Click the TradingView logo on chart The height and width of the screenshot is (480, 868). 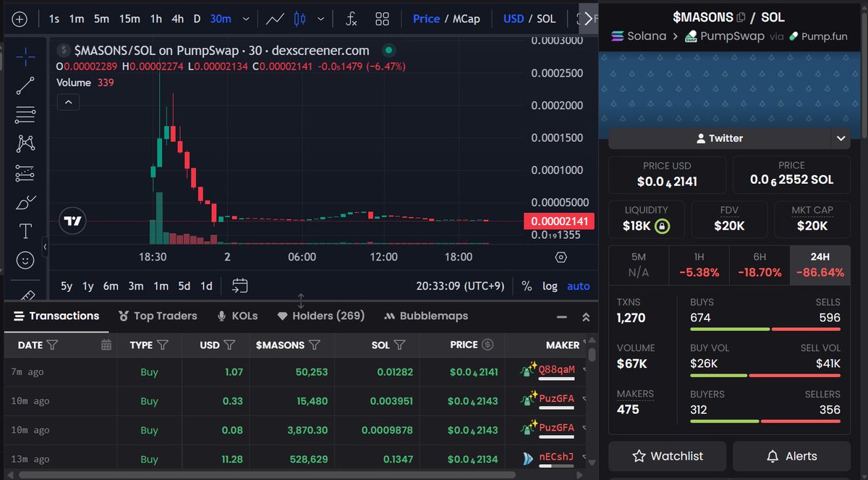73,221
